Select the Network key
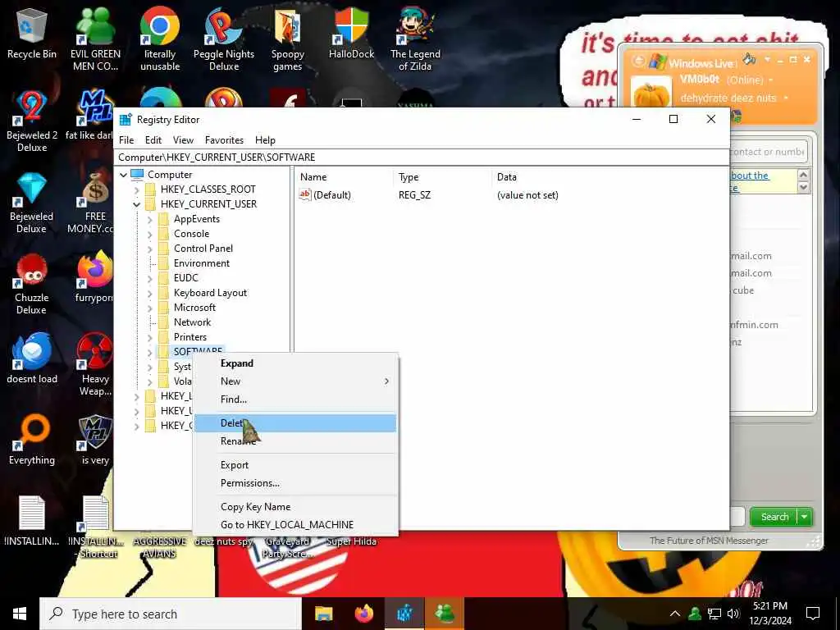840x630 pixels. (x=192, y=322)
